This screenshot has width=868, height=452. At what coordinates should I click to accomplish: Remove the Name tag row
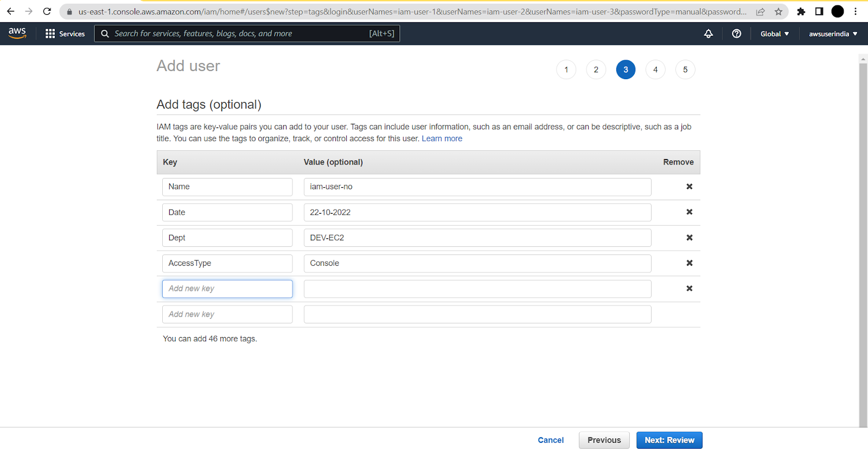pyautogui.click(x=690, y=187)
